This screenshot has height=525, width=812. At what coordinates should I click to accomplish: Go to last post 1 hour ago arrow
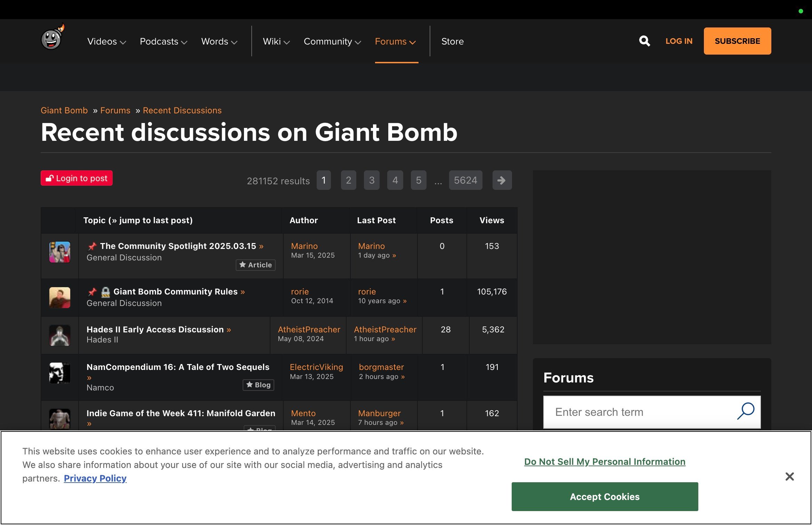coord(393,339)
